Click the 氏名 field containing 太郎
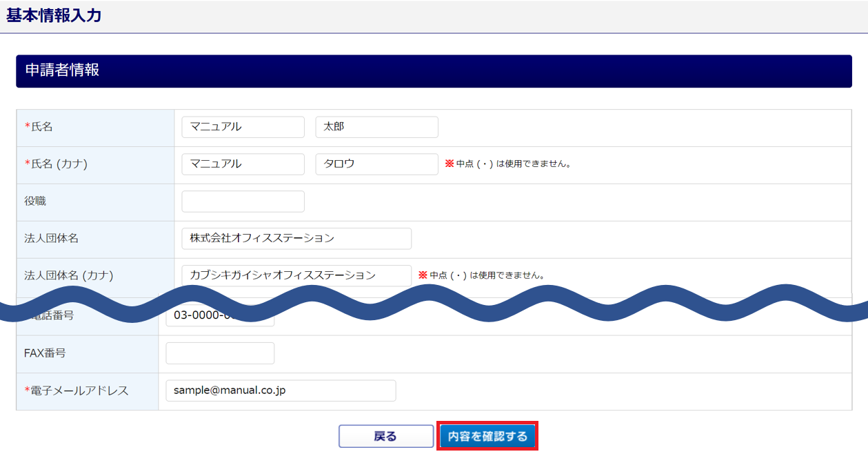This screenshot has height=454, width=868. [x=376, y=127]
